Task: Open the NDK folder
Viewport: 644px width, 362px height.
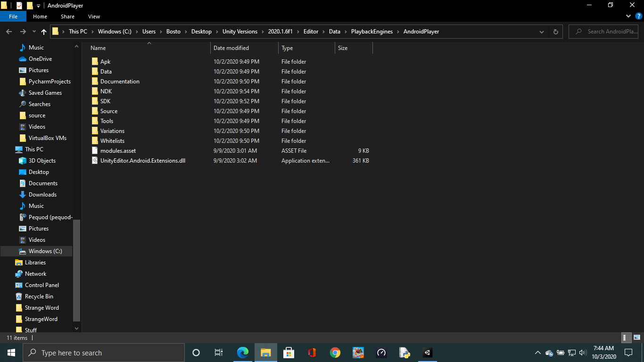Action: coord(106,91)
